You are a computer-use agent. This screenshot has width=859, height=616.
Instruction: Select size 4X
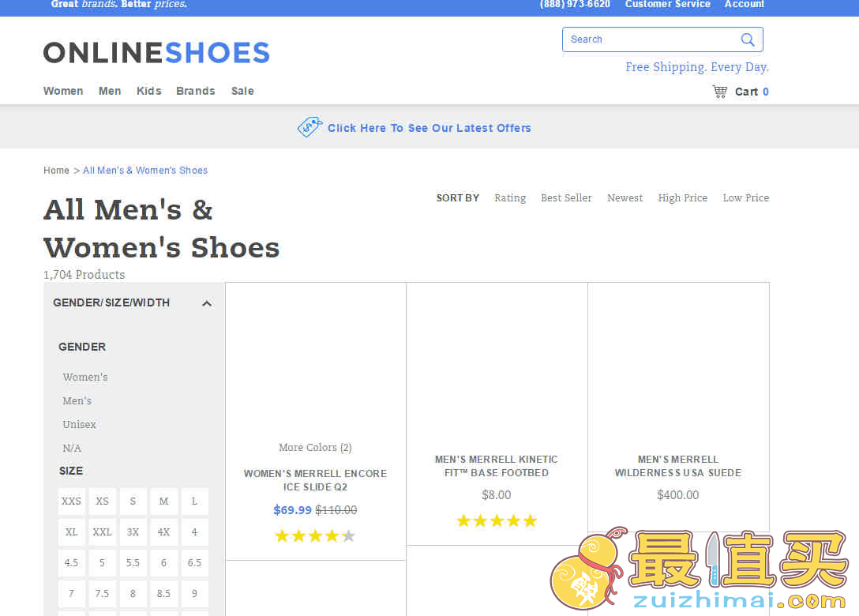tap(163, 531)
